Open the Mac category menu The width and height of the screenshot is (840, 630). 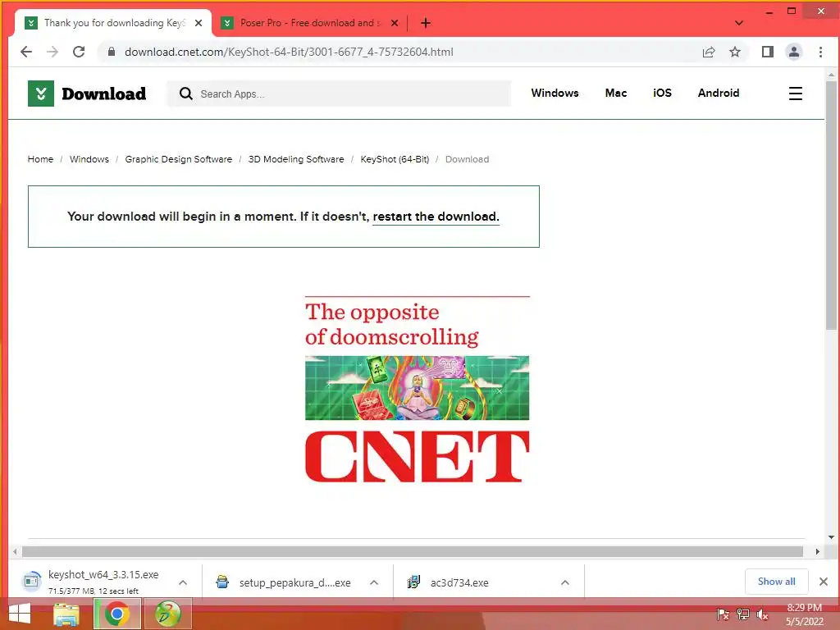(x=616, y=94)
